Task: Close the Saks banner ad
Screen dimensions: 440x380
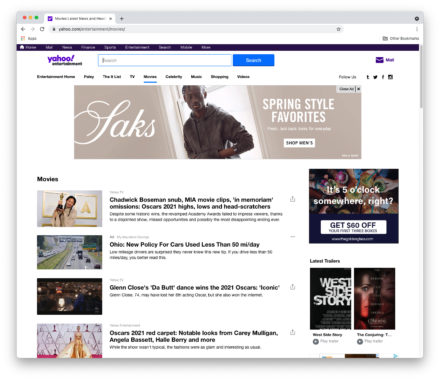Action: 359,89
